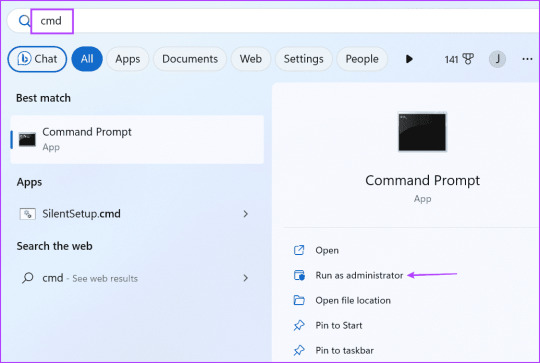The image size is (540, 363).
Task: Click the Open file location folder icon
Action: pyautogui.click(x=299, y=300)
